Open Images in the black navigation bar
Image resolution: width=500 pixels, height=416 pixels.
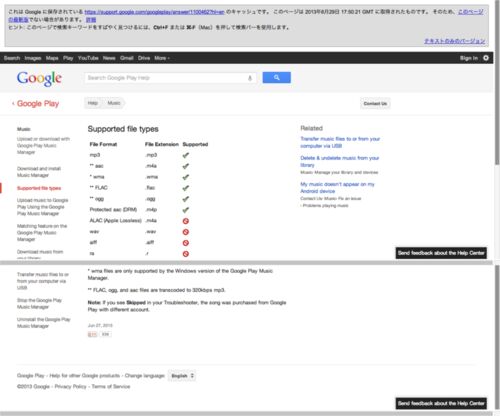point(33,58)
